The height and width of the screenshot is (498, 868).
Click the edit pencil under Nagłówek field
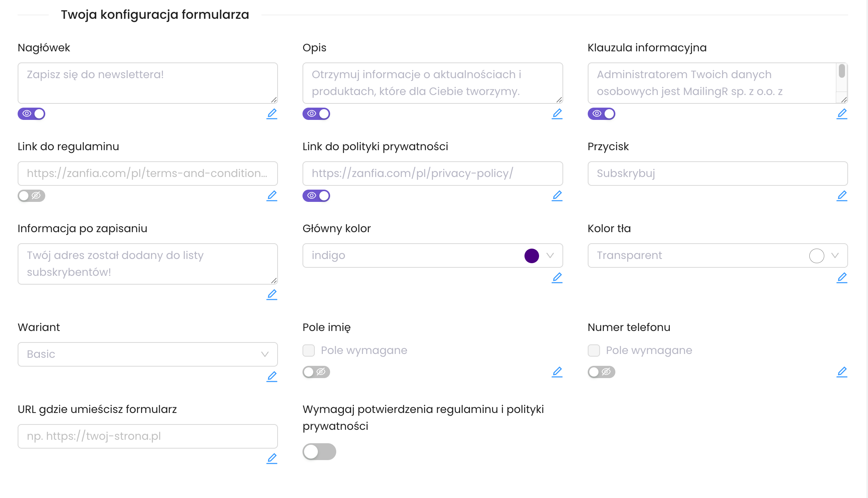(272, 114)
